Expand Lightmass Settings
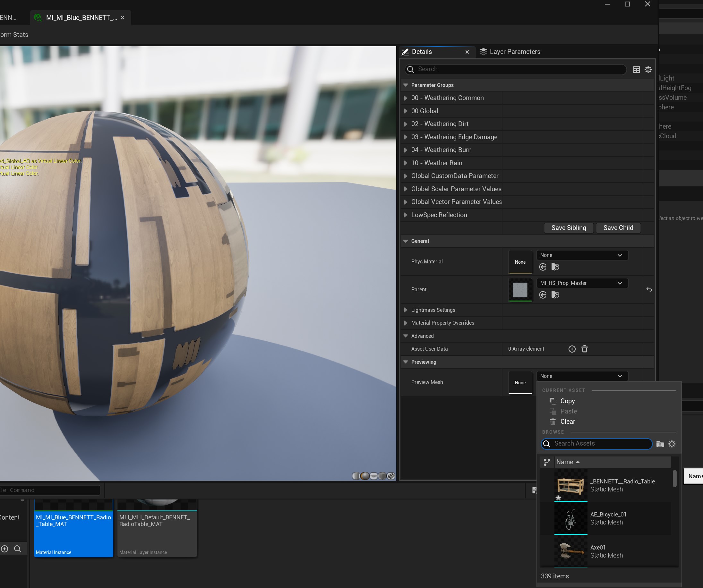The image size is (703, 588). pos(405,310)
